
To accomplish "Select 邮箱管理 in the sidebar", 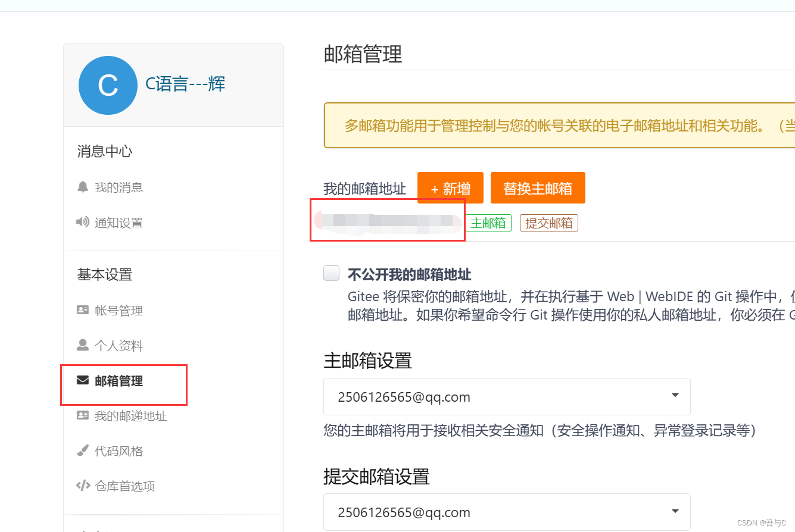I will pyautogui.click(x=119, y=381).
